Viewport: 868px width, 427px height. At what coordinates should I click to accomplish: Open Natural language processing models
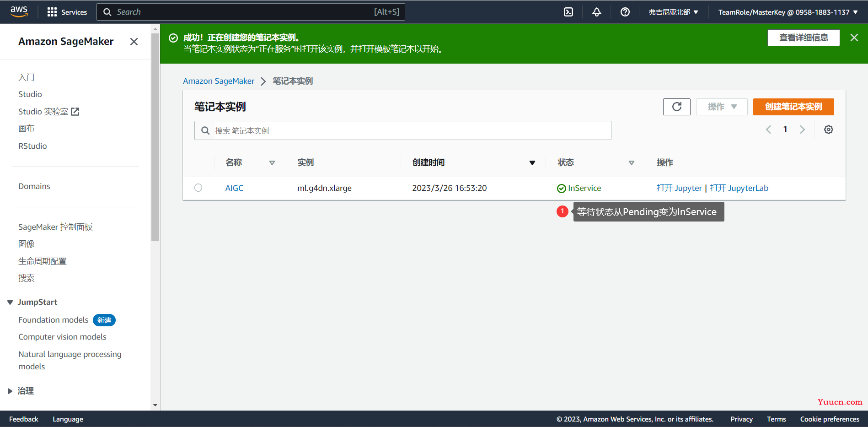pyautogui.click(x=70, y=360)
